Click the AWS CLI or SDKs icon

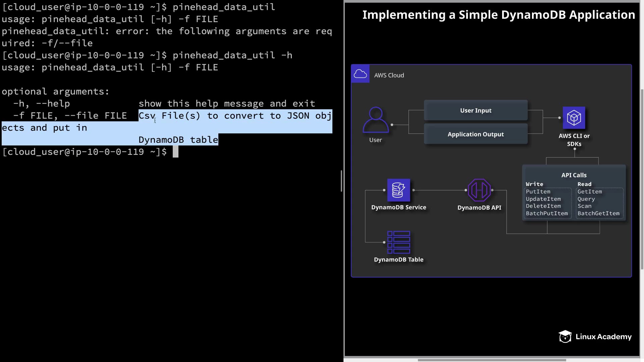coord(574,118)
